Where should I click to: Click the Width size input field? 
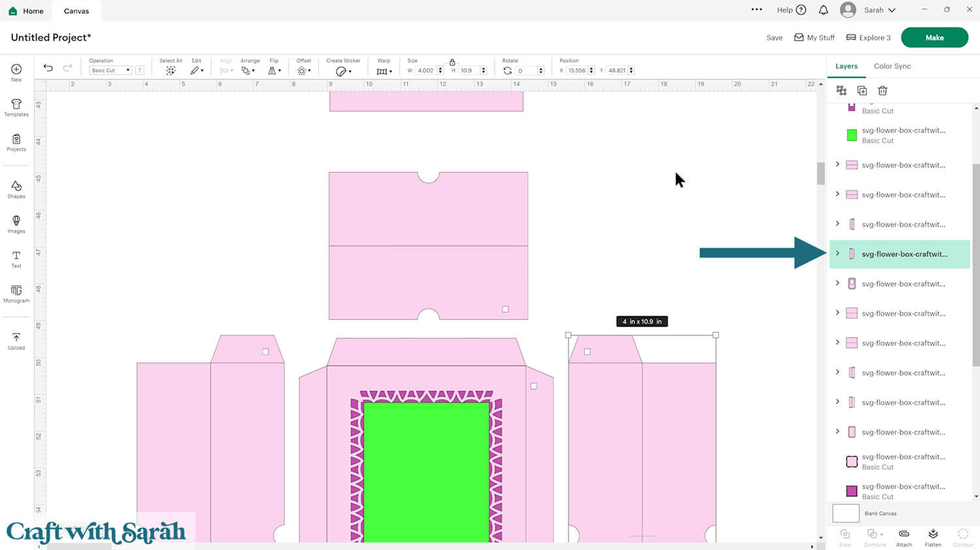pos(426,71)
